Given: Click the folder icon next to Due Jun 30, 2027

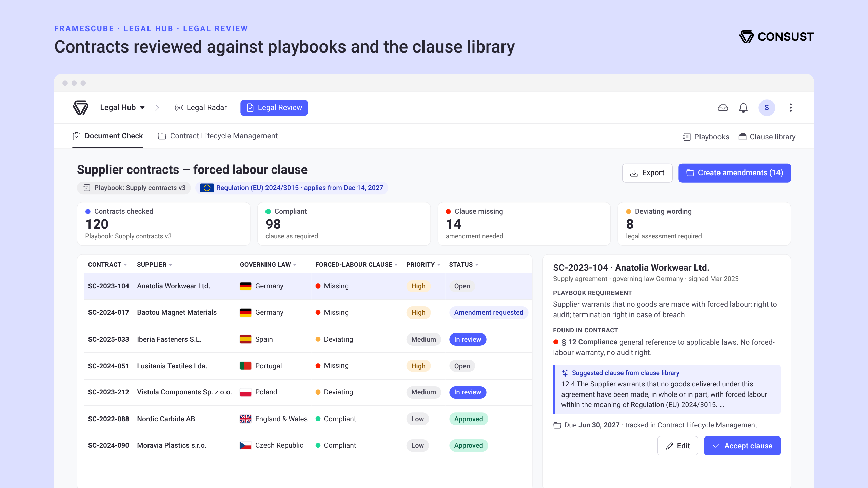Looking at the screenshot, I should pyautogui.click(x=557, y=425).
